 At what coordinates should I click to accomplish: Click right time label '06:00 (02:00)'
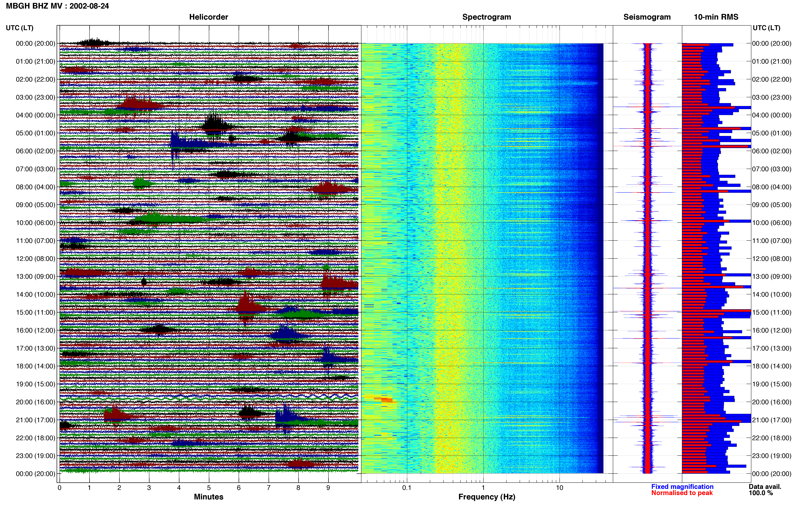772,151
